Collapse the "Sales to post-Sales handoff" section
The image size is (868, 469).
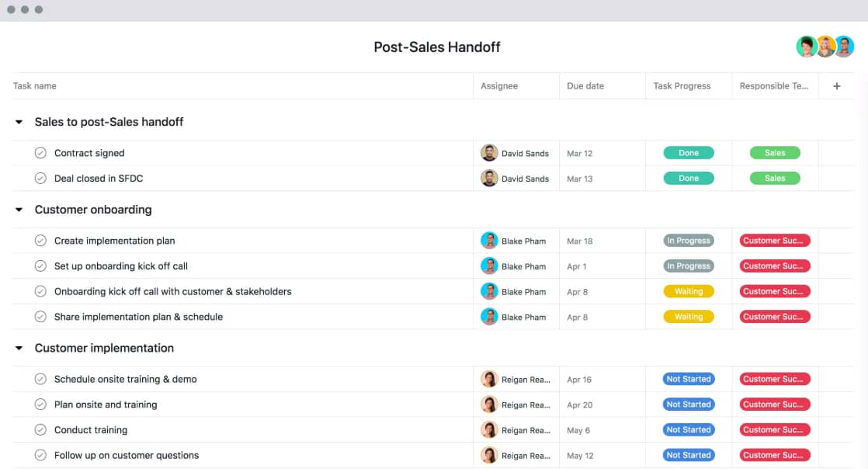[18, 122]
